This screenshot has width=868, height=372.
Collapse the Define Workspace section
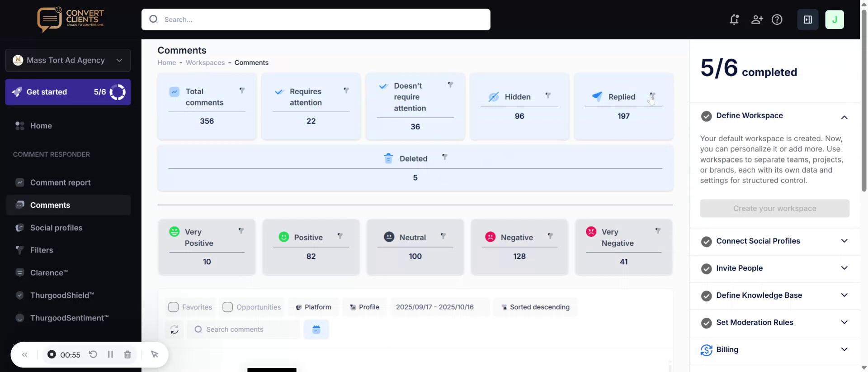pos(844,117)
